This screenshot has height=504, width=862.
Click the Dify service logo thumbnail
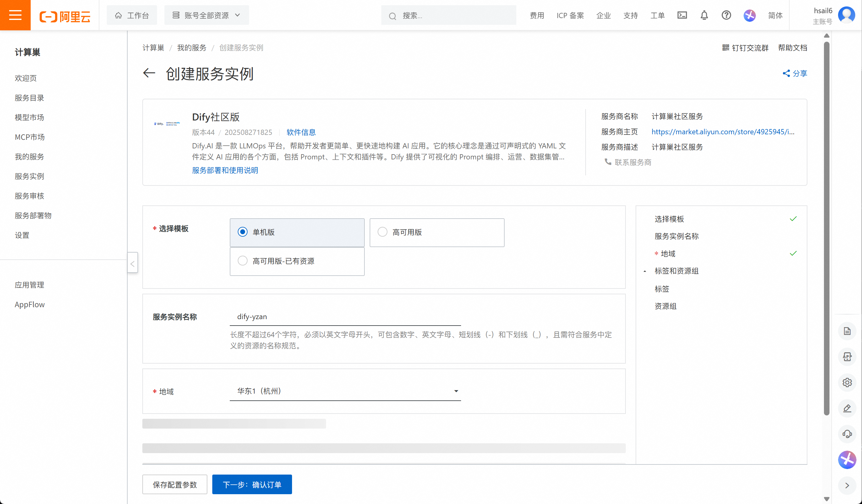click(x=167, y=124)
